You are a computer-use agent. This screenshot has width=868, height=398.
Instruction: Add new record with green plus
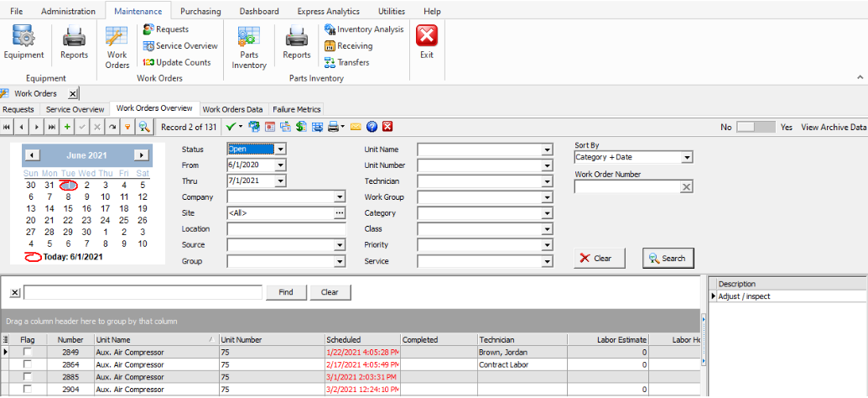click(67, 127)
